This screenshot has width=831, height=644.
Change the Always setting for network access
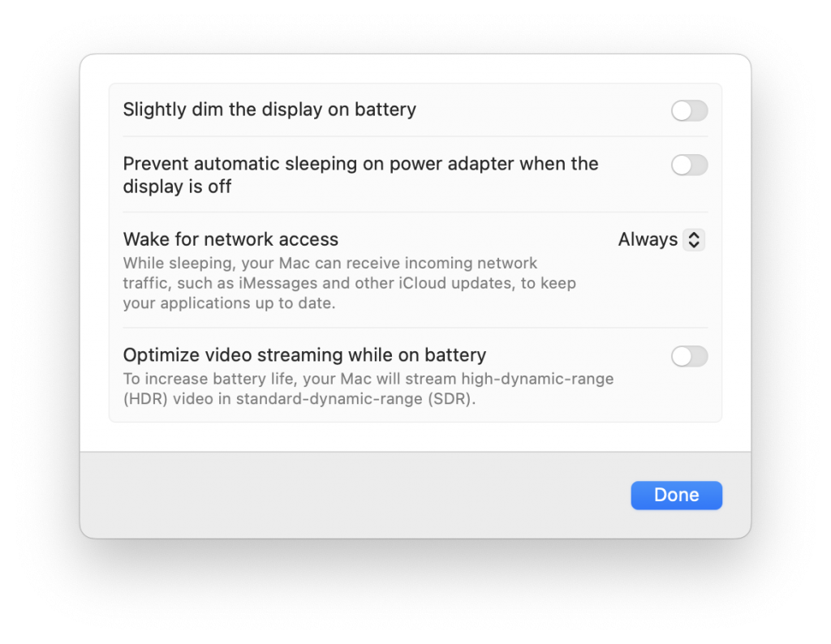coord(696,239)
